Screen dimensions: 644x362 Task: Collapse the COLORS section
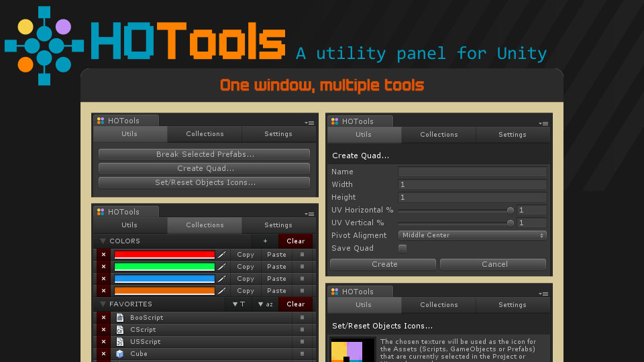click(x=103, y=241)
